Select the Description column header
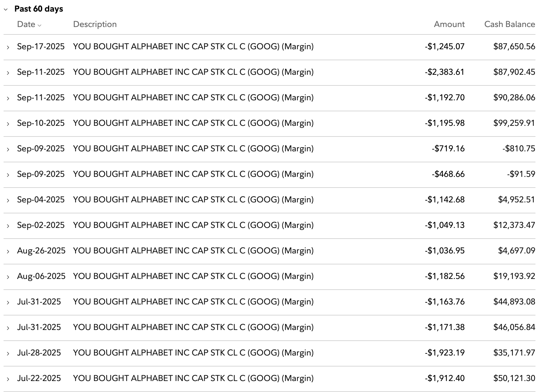 [95, 24]
